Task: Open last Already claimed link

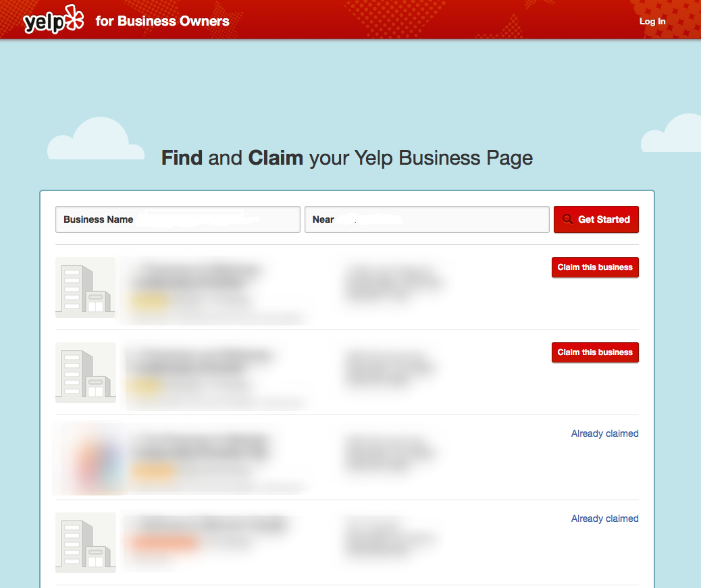Action: (x=605, y=518)
